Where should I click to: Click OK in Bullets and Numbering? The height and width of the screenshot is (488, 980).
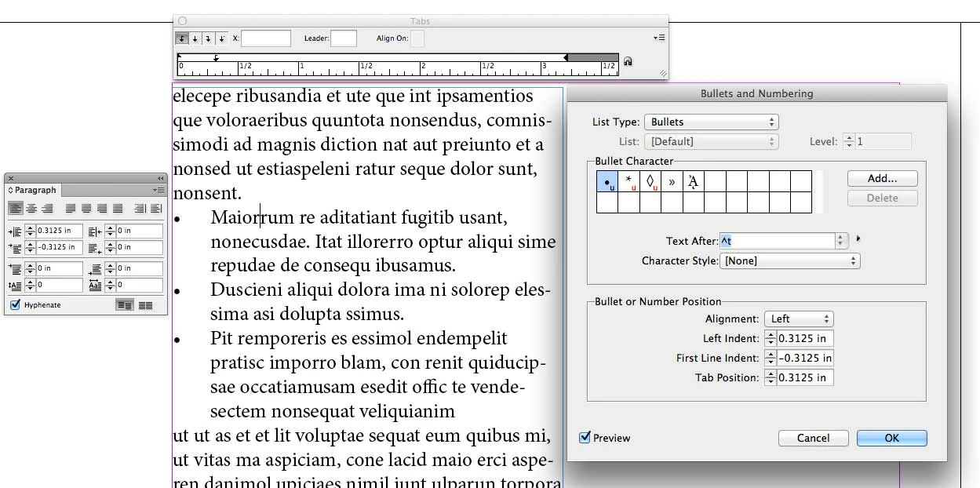click(x=892, y=438)
